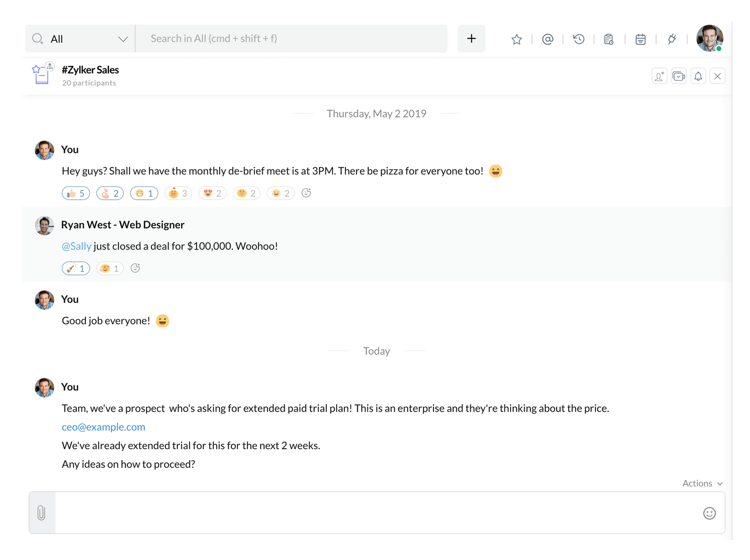750x560 pixels.
Task: Add participant to Zylker Sales channel
Action: click(659, 76)
